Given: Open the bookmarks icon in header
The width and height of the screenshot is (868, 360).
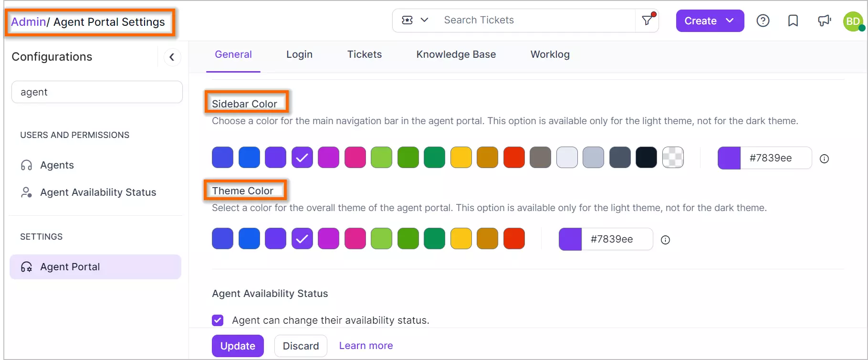Looking at the screenshot, I should 793,21.
